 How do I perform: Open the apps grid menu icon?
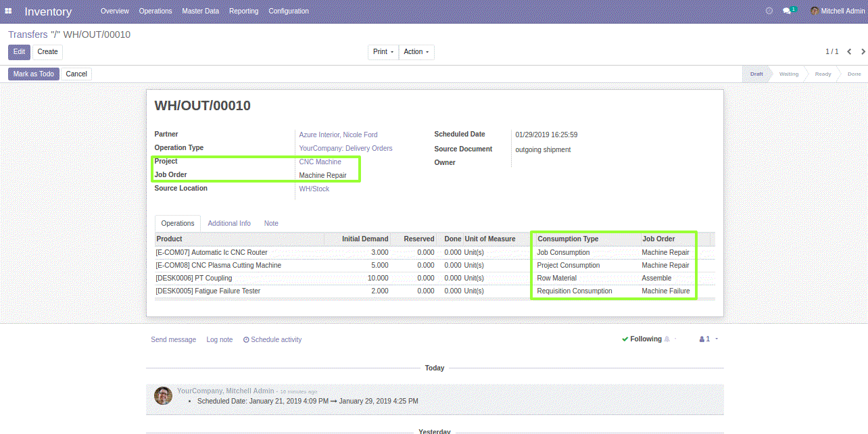(8, 11)
